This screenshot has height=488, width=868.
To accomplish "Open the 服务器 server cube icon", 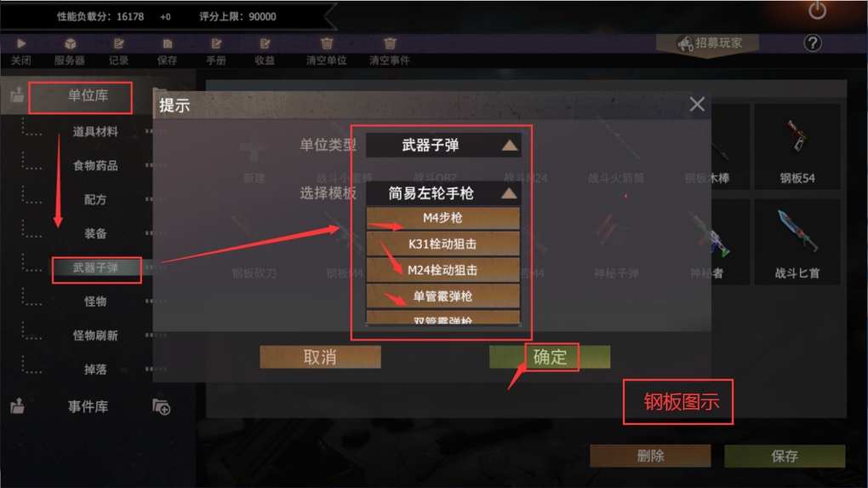I will [70, 43].
